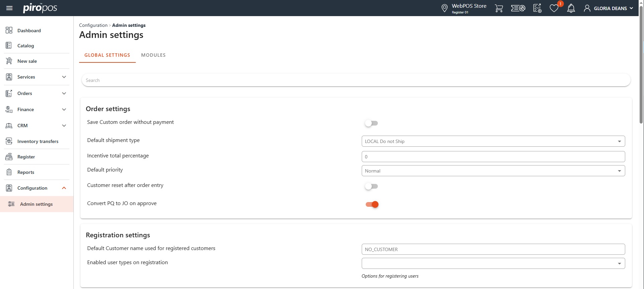Click the settings Search field
The height and width of the screenshot is (289, 644).
tap(355, 80)
